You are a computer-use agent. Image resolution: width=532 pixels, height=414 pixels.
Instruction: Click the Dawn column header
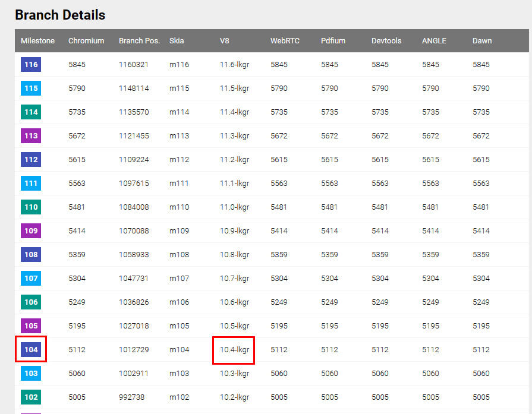point(482,41)
